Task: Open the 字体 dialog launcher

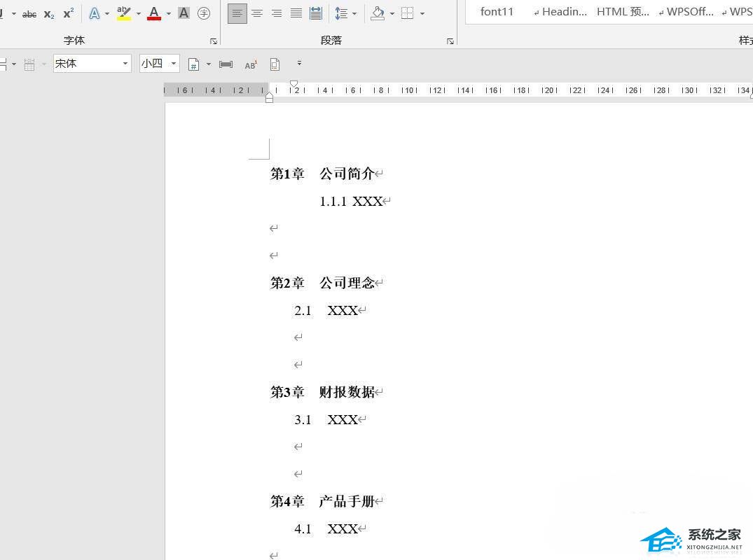Action: click(x=214, y=41)
